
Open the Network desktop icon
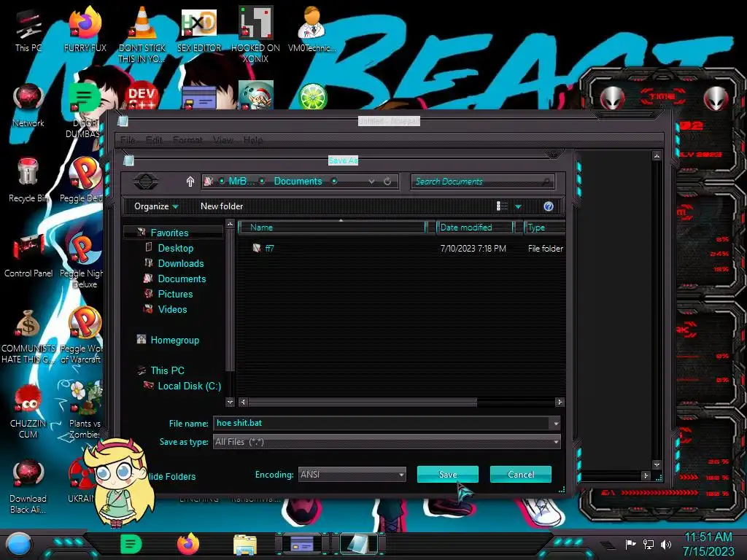[x=28, y=105]
